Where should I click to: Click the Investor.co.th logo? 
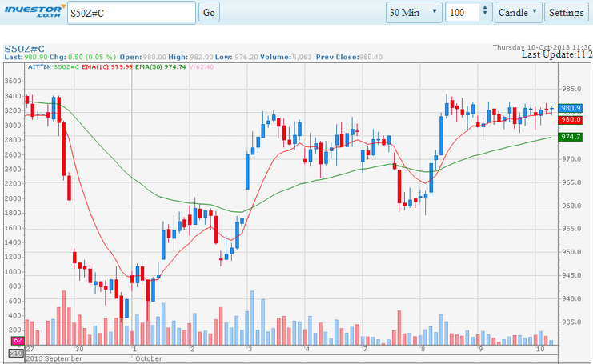33,12
